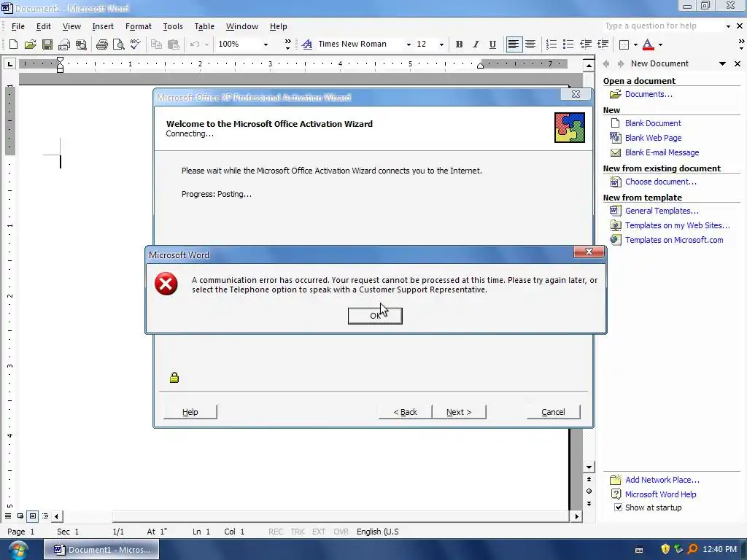Click the Increase Indent icon
This screenshot has width=747, height=560.
603,44
